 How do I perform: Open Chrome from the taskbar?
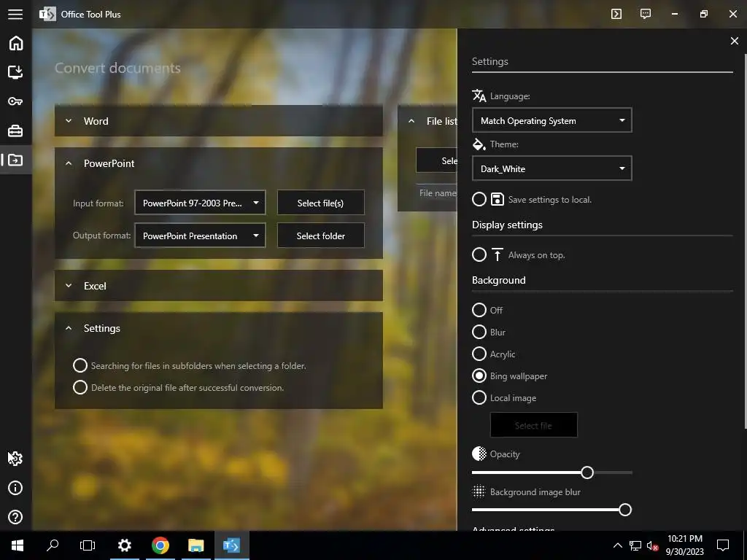click(160, 545)
